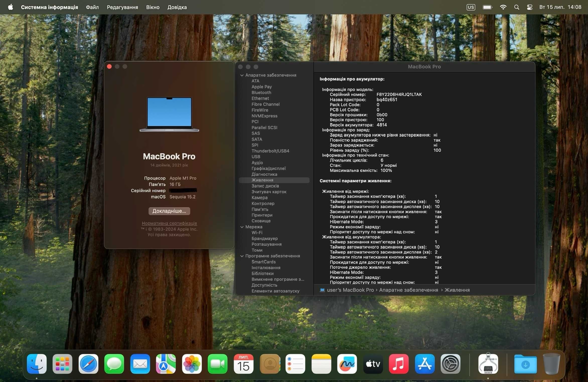
Task: Open Wi-Fi menu bar icon
Action: tap(503, 7)
